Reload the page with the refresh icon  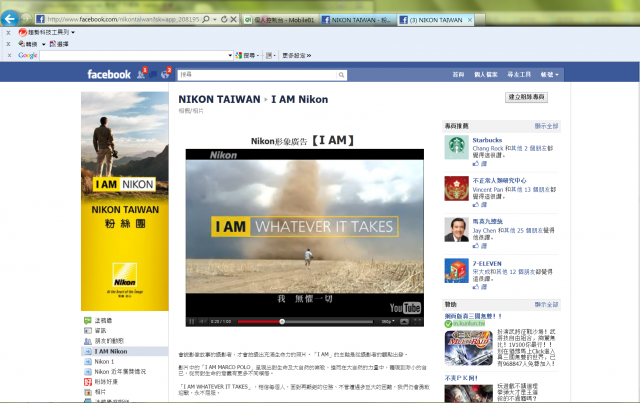224,19
